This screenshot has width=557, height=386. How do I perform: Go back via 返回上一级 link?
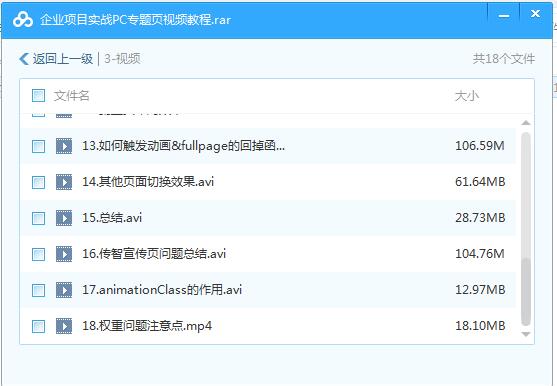click(x=63, y=59)
